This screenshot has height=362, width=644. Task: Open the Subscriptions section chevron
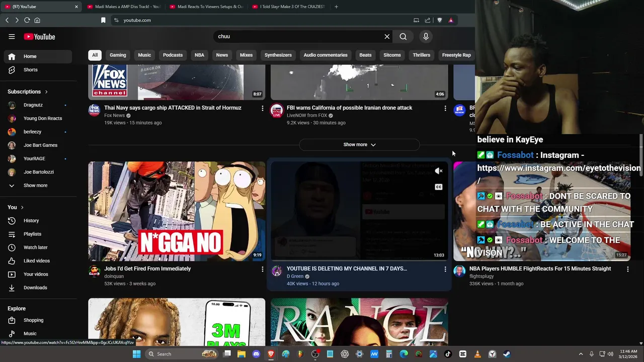(x=46, y=92)
